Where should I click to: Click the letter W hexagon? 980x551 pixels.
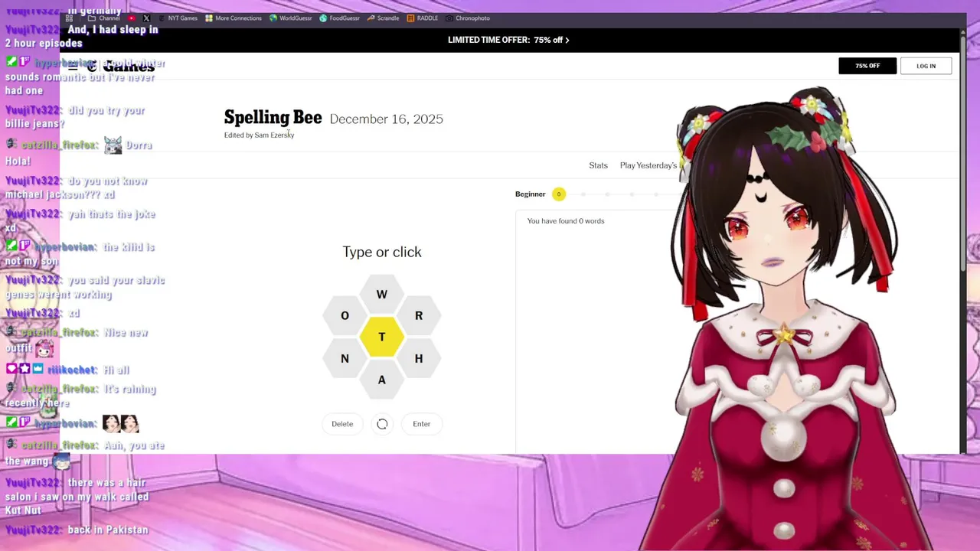(x=381, y=295)
